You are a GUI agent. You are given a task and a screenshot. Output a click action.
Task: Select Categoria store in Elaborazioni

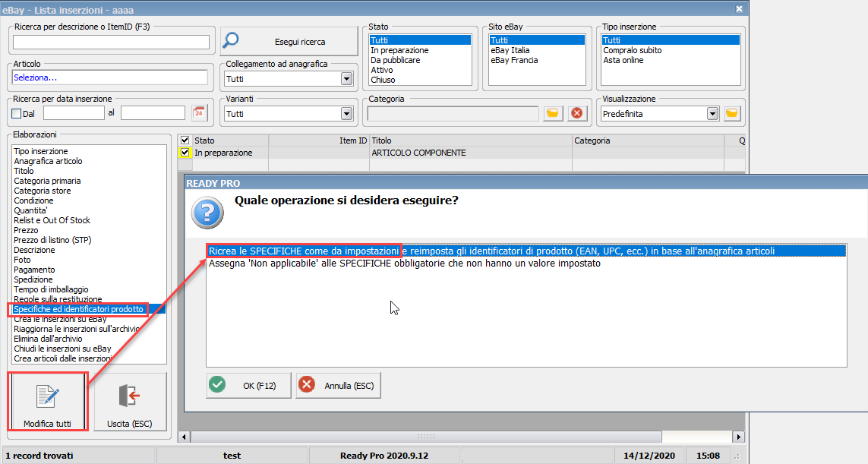pyautogui.click(x=89, y=191)
